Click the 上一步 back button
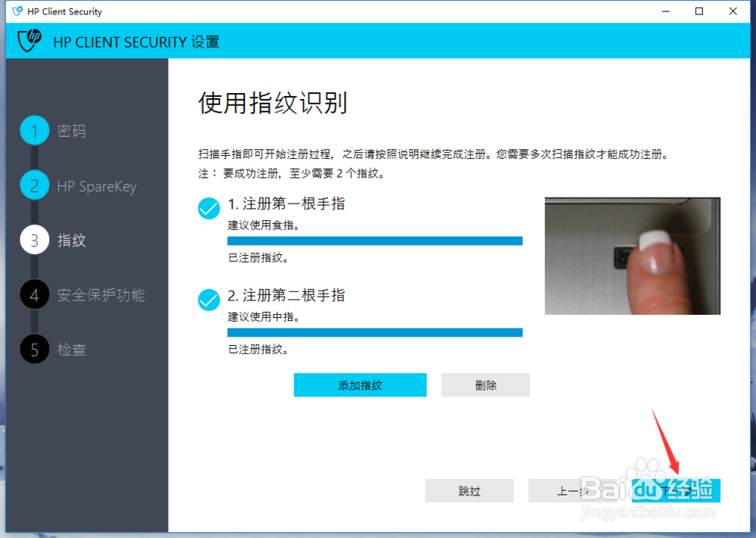The height and width of the screenshot is (538, 756). (573, 490)
